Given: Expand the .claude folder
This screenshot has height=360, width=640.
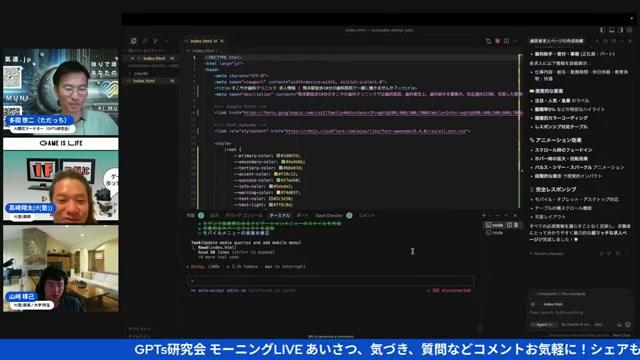Looking at the screenshot, I should [140, 73].
